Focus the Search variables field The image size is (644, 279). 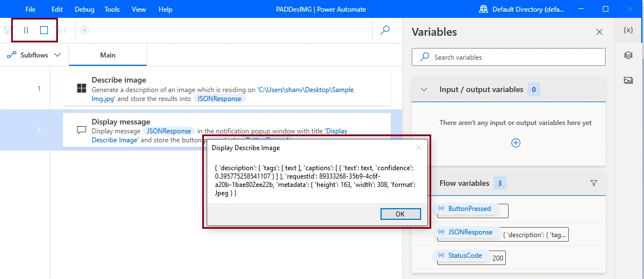(509, 57)
